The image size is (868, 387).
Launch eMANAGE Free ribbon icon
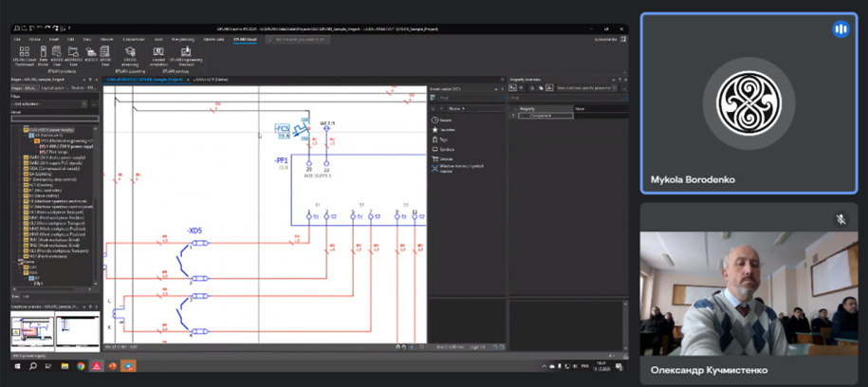coord(74,57)
